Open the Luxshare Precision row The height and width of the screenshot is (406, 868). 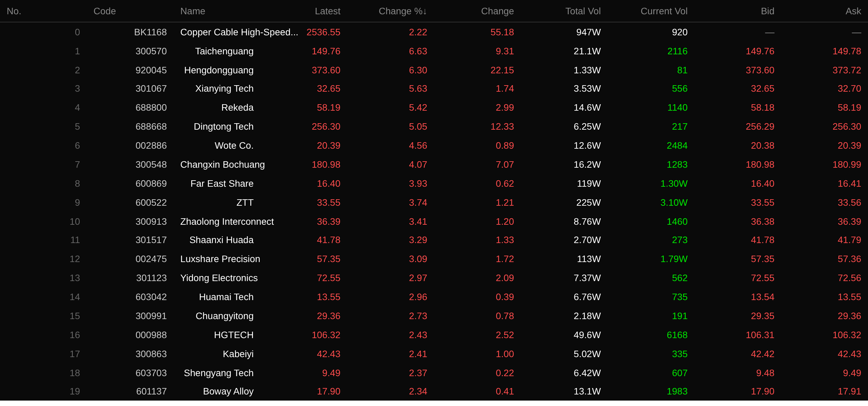point(434,259)
